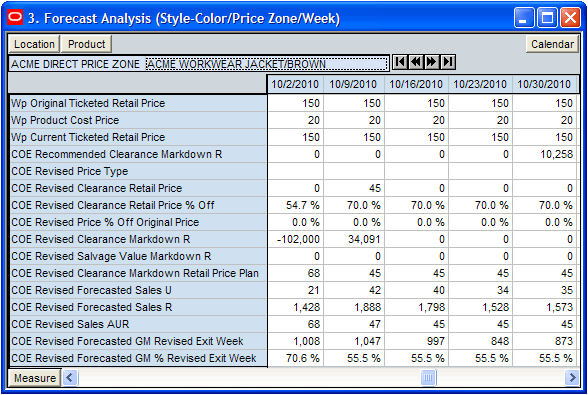The width and height of the screenshot is (588, 395).
Task: Click the 873 forecasted GM cell
Action: click(544, 341)
